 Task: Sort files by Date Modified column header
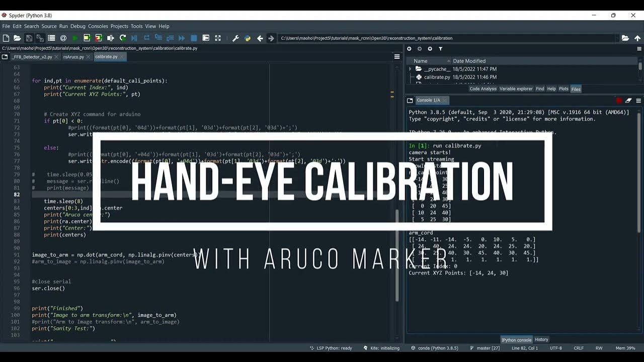[x=469, y=61]
